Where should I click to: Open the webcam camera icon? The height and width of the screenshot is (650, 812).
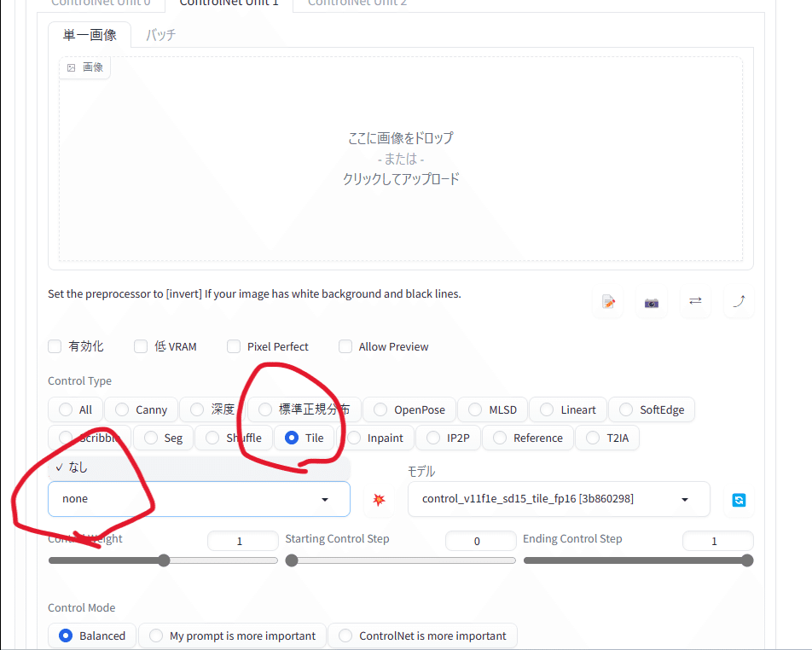coord(652,303)
